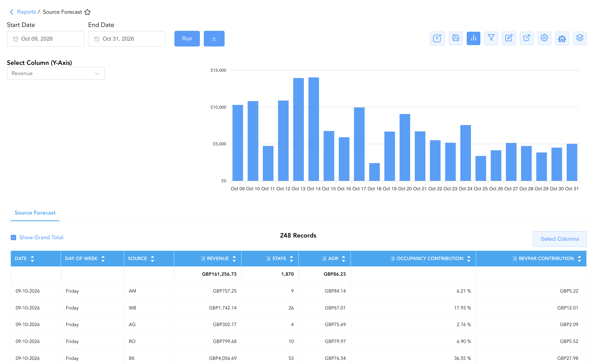
Task: Sort by Occupancy Contribution column arrows
Action: pyautogui.click(x=469, y=259)
